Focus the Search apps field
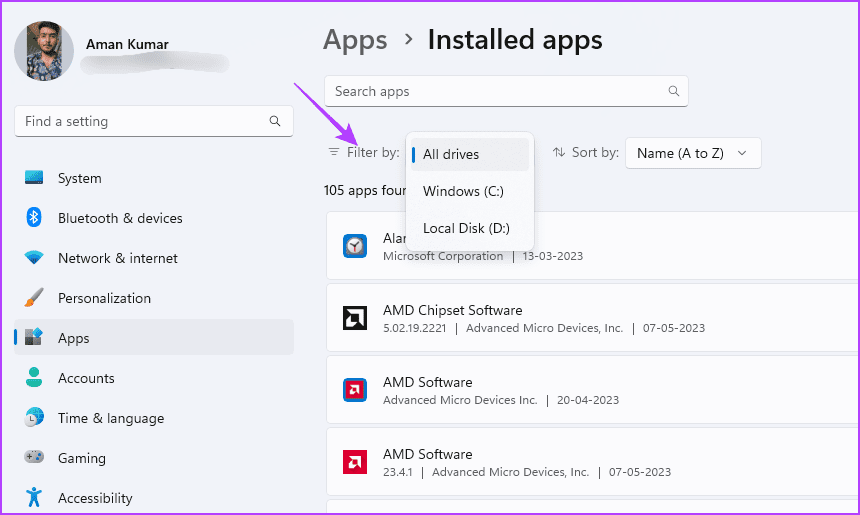860x515 pixels. pyautogui.click(x=506, y=91)
